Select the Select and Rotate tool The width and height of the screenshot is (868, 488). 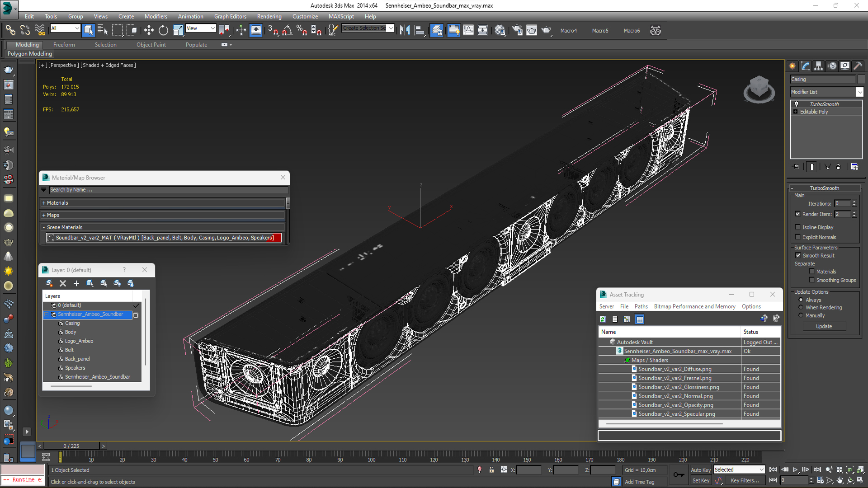pos(163,30)
